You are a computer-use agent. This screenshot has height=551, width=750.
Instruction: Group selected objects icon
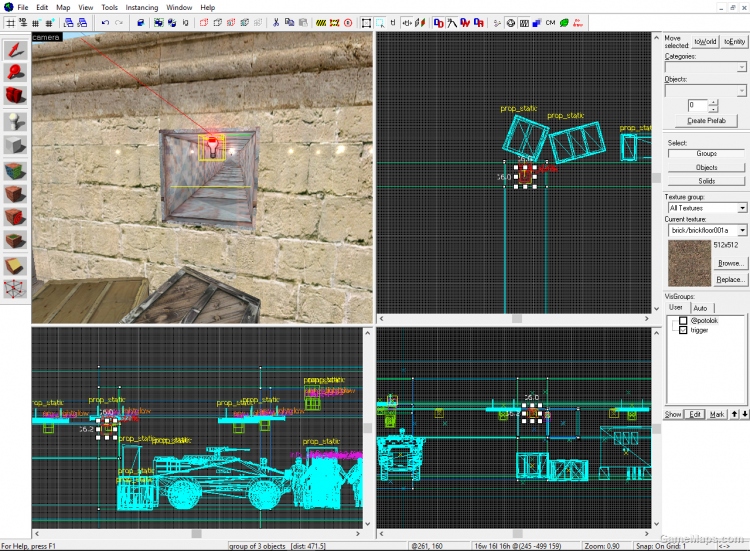point(158,22)
